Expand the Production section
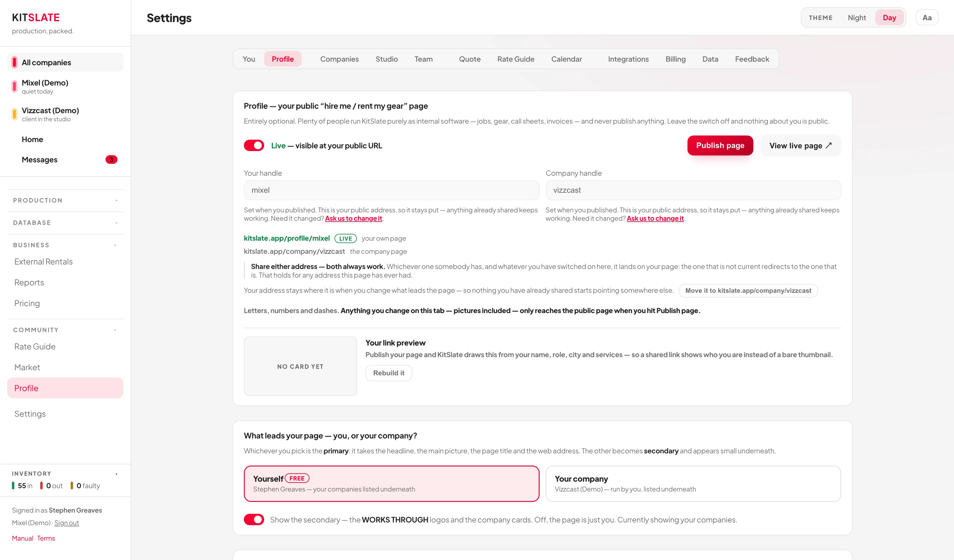This screenshot has height=560, width=954. (65, 200)
